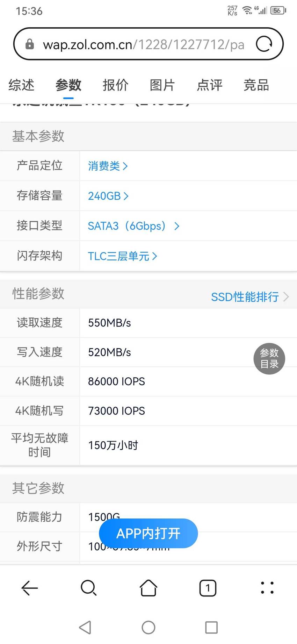Switch to the 综述 tab
297x644 pixels.
tap(22, 85)
